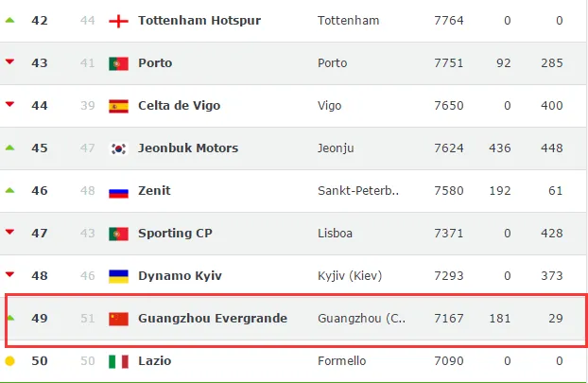Click the Spain flag beside Celta de Vigo
Viewport: 588px width, 383px height.
(x=118, y=106)
